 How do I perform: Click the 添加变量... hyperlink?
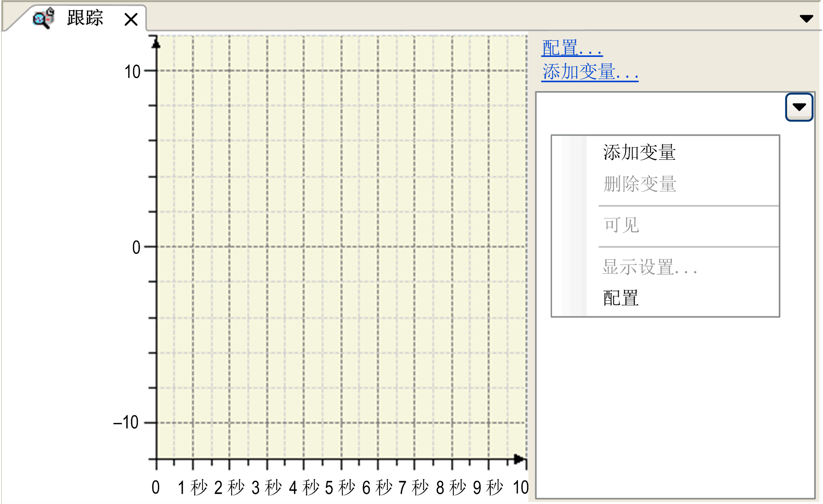pyautogui.click(x=589, y=72)
